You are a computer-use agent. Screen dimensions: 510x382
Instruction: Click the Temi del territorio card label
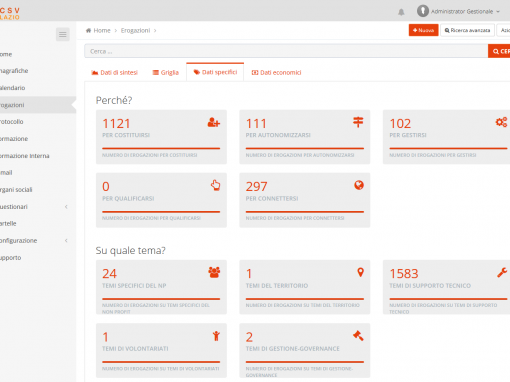pos(277,286)
